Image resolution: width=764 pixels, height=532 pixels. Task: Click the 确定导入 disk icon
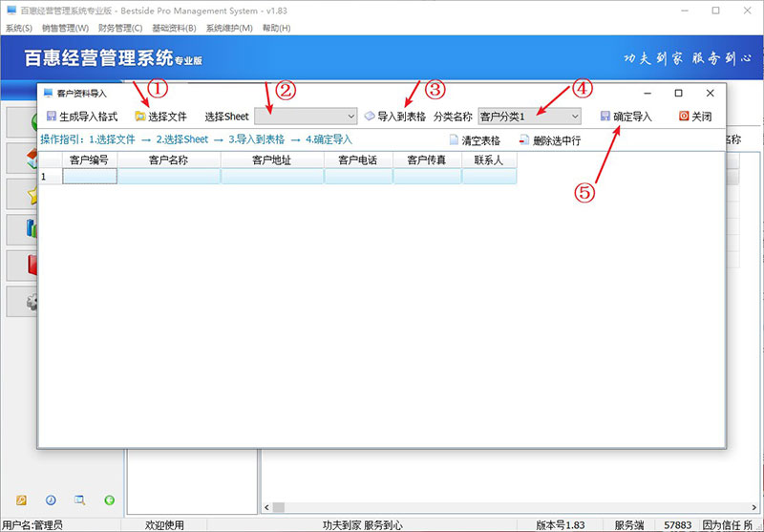click(605, 116)
